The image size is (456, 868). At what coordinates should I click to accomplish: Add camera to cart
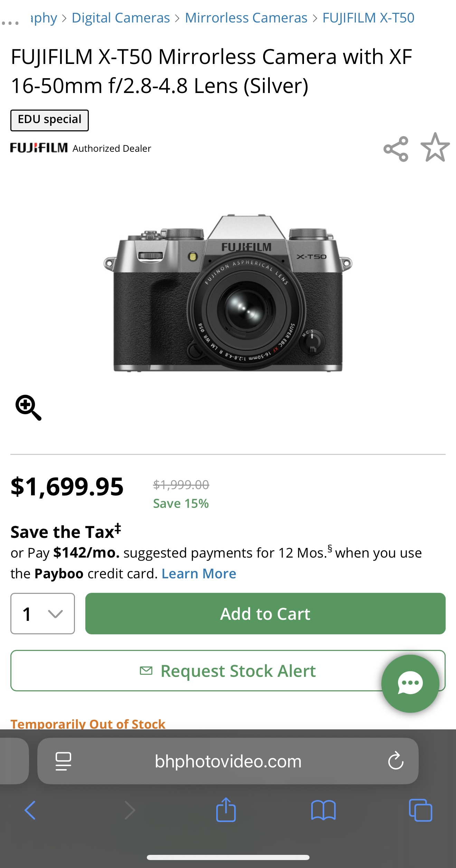point(265,614)
